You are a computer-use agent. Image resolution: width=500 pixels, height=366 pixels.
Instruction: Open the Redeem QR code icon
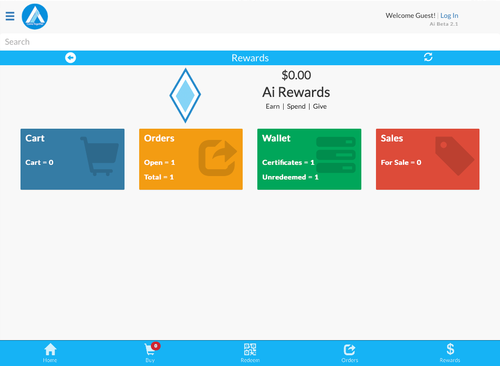coord(250,353)
